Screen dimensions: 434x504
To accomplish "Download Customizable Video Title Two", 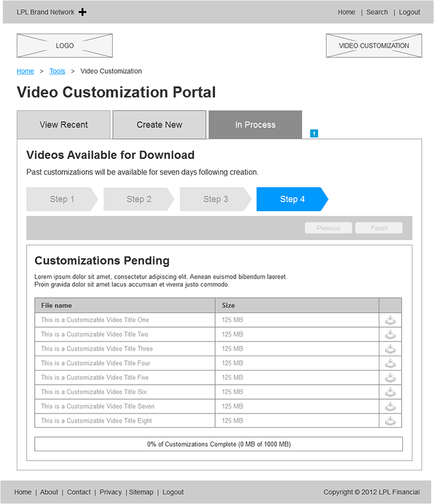I will click(x=390, y=335).
